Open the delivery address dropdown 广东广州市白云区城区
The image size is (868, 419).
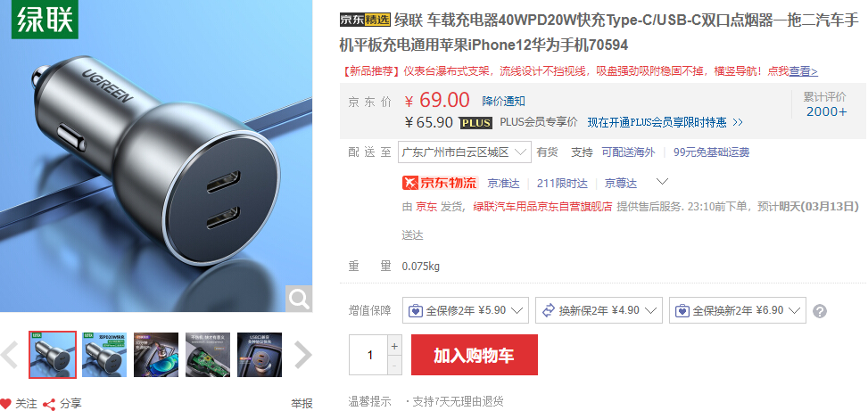click(x=465, y=152)
